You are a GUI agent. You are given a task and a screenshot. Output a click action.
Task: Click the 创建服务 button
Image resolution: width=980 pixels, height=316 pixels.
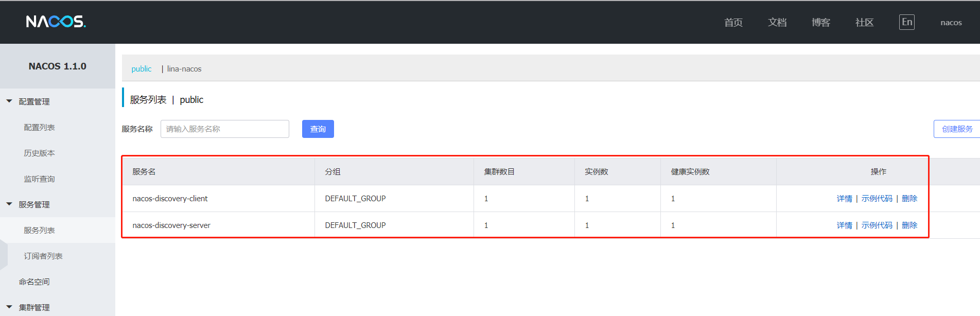[x=957, y=129]
